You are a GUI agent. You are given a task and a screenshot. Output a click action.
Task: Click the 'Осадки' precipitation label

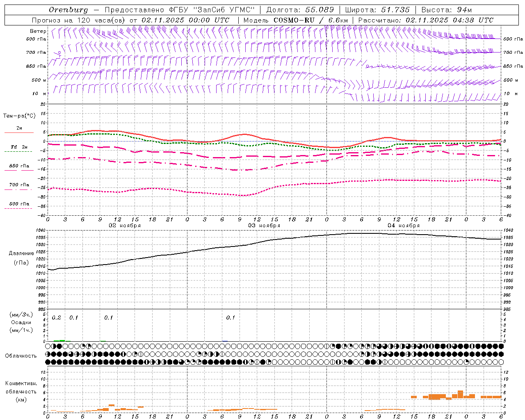pyautogui.click(x=21, y=322)
